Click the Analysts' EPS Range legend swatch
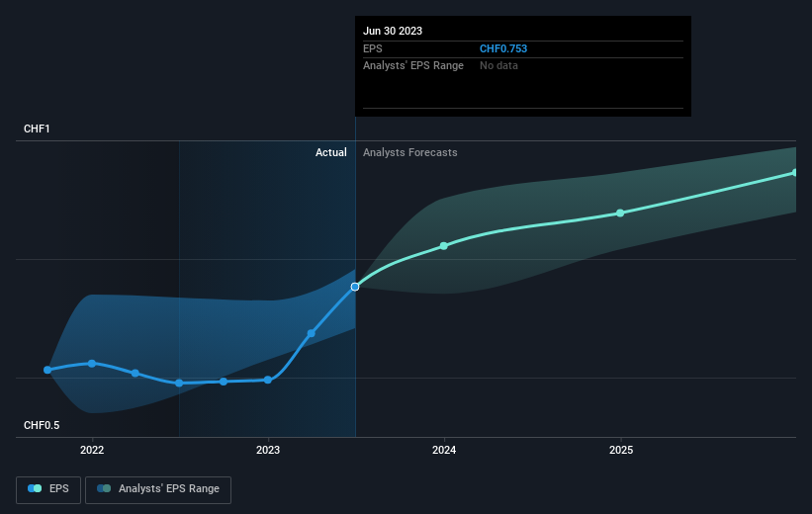 point(104,488)
